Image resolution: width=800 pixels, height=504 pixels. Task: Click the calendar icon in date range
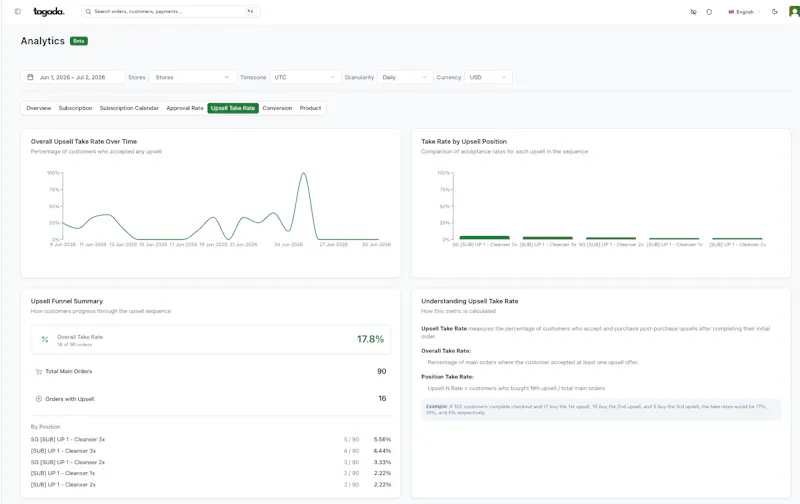pyautogui.click(x=30, y=77)
